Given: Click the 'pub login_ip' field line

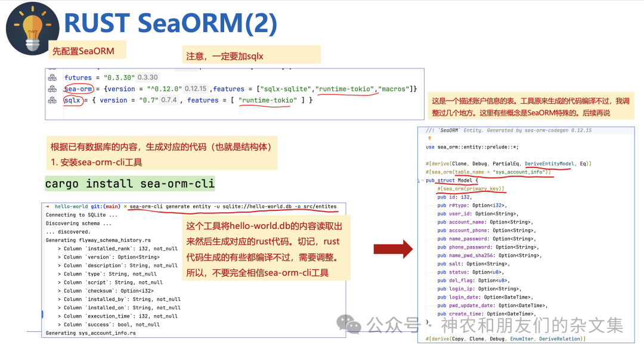Looking at the screenshot, I should [479, 288].
